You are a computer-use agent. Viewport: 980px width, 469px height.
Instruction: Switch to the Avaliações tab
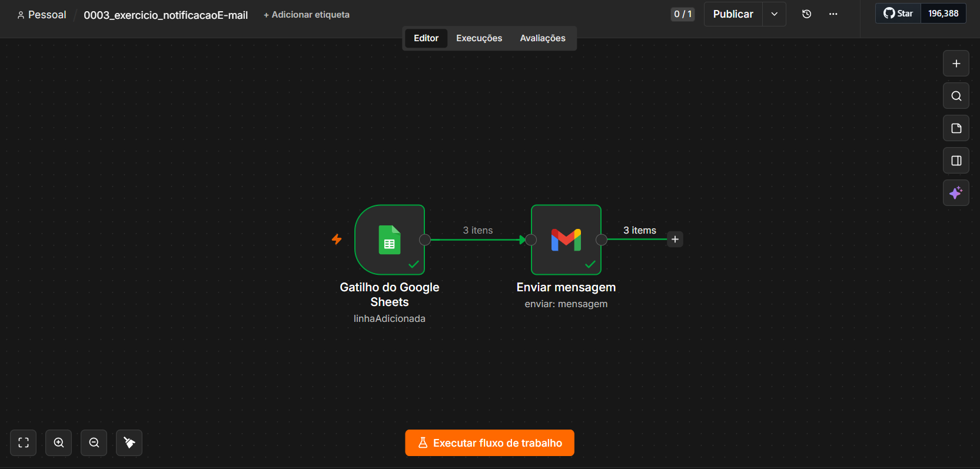pyautogui.click(x=543, y=38)
